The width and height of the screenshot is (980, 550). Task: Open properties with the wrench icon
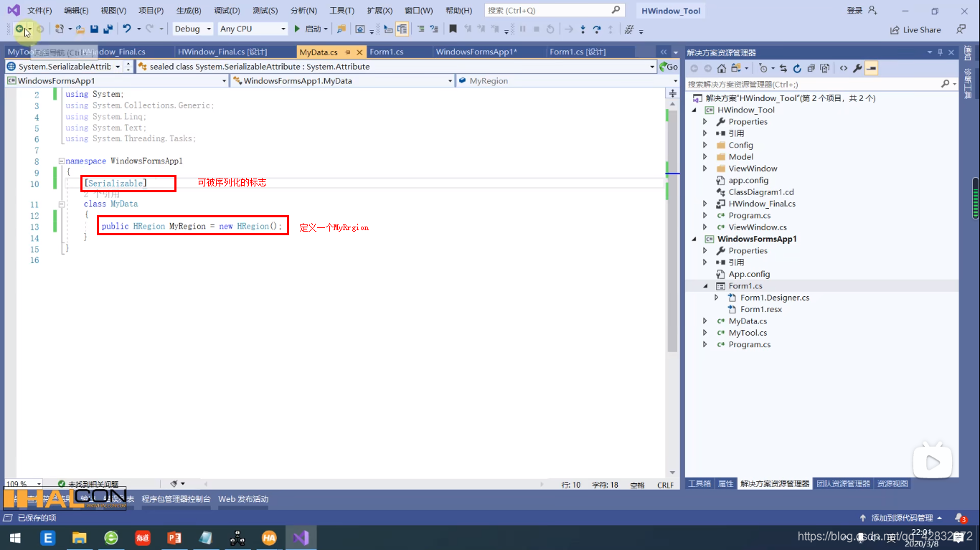[x=857, y=68]
